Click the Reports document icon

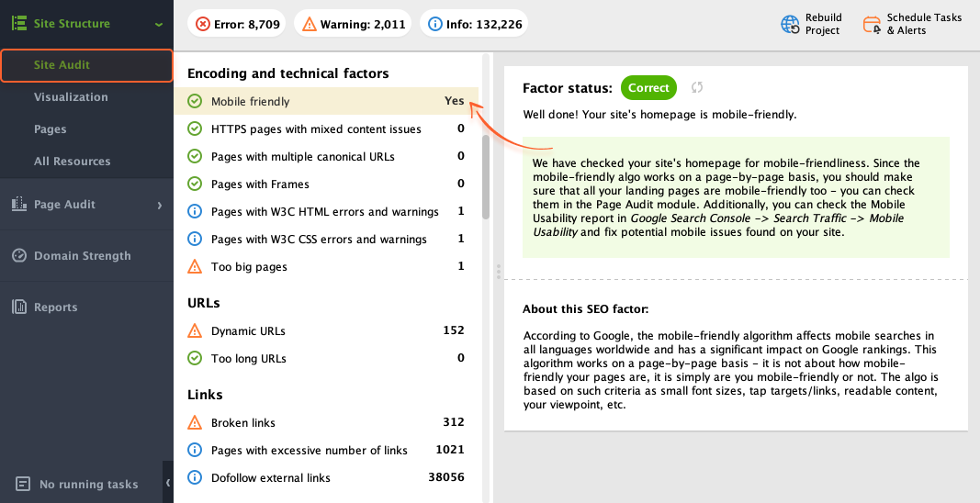coord(19,307)
